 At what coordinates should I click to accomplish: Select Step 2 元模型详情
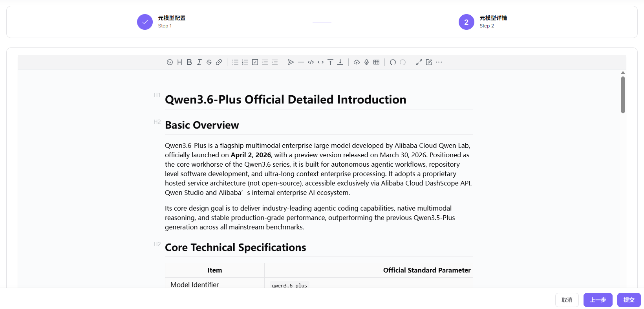coord(483,22)
